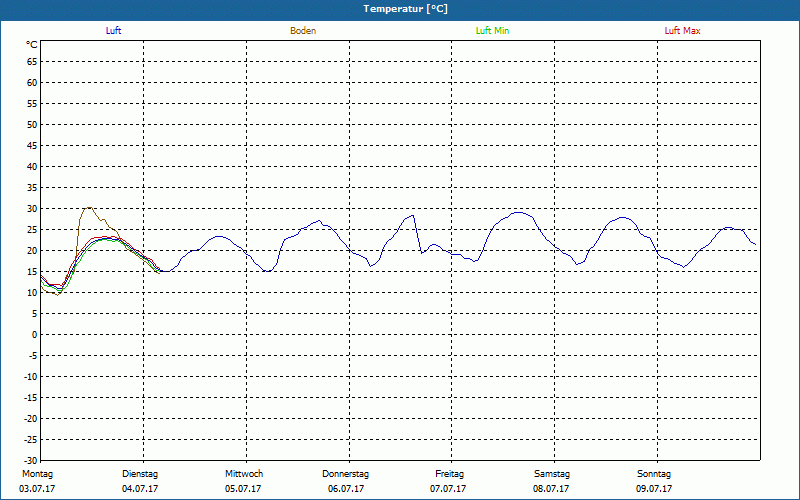Click the sharp blue curve peak on Donnerstag
The height and width of the screenshot is (500, 800).
[413, 215]
